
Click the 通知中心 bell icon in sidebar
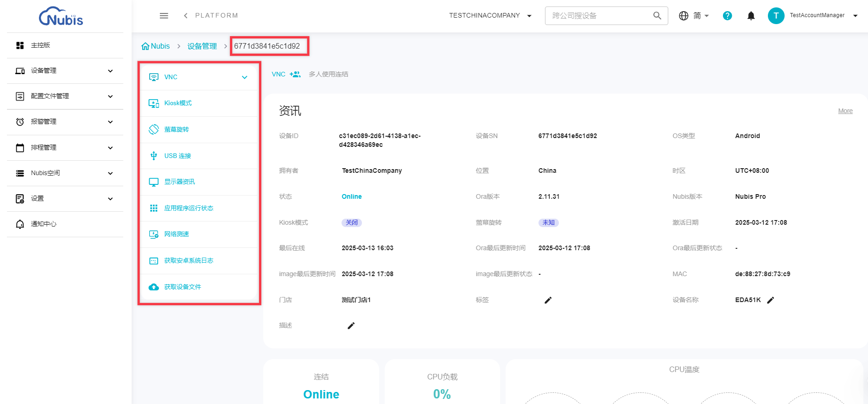[x=20, y=224]
